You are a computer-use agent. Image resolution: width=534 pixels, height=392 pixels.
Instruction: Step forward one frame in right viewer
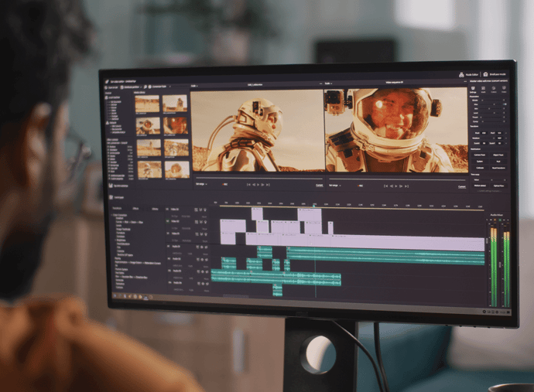pyautogui.click(x=401, y=186)
